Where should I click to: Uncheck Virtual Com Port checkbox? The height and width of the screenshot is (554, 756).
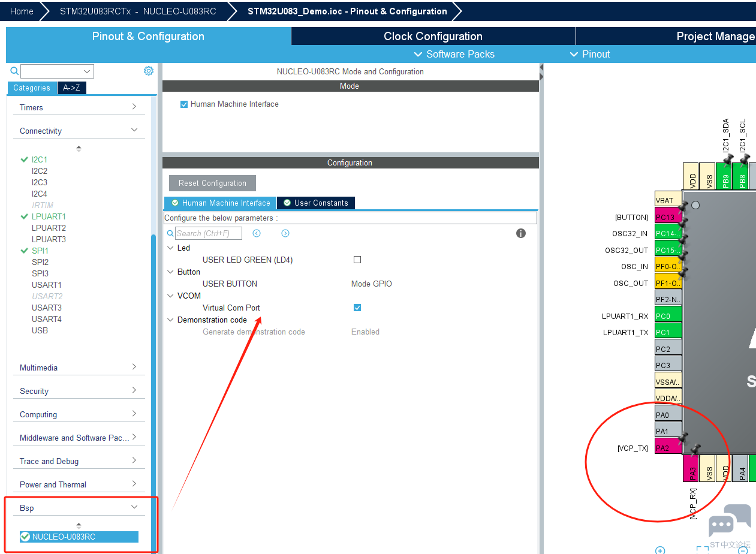pyautogui.click(x=357, y=308)
